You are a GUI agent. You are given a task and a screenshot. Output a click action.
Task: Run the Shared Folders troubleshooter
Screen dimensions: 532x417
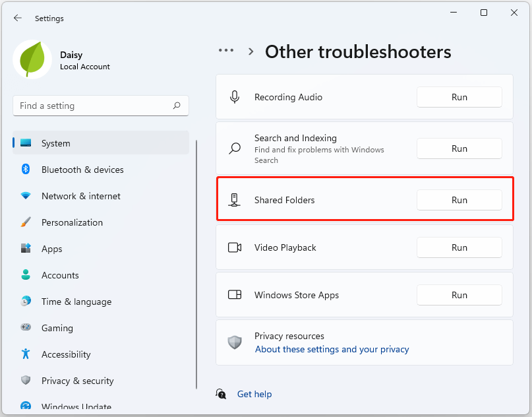[x=459, y=200]
